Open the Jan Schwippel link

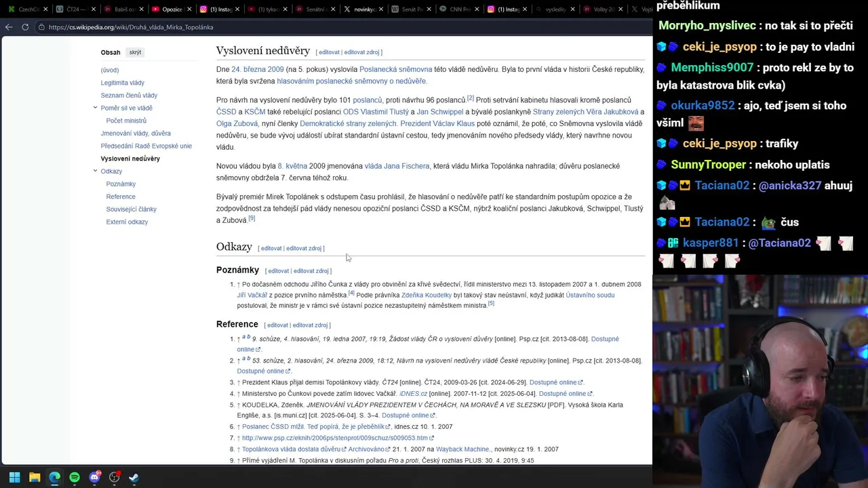pyautogui.click(x=439, y=112)
